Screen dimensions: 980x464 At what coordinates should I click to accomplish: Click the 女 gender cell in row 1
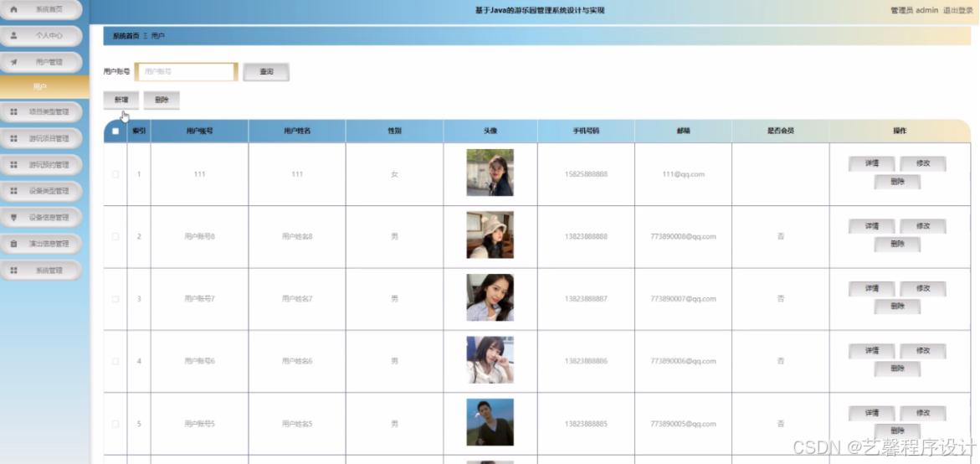(394, 174)
